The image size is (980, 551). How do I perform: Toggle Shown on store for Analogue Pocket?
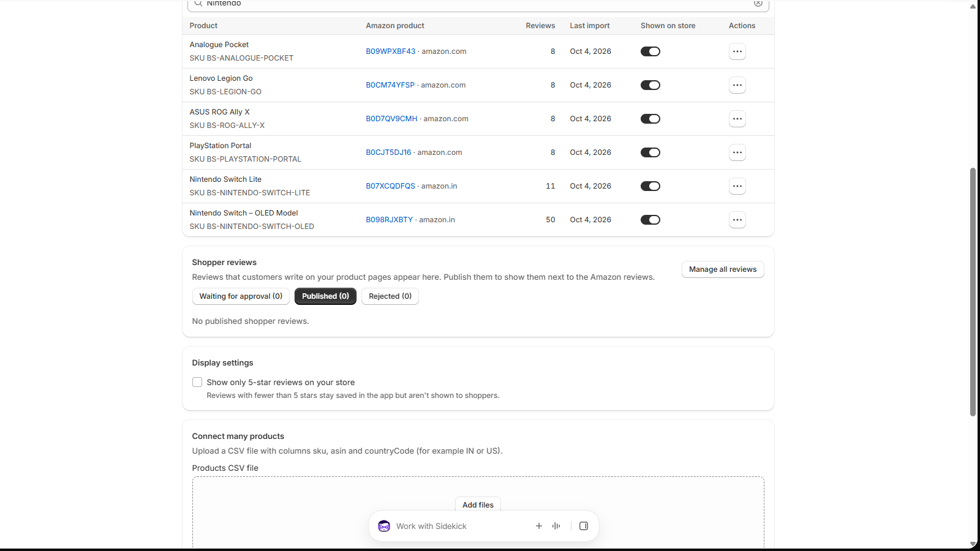[650, 51]
